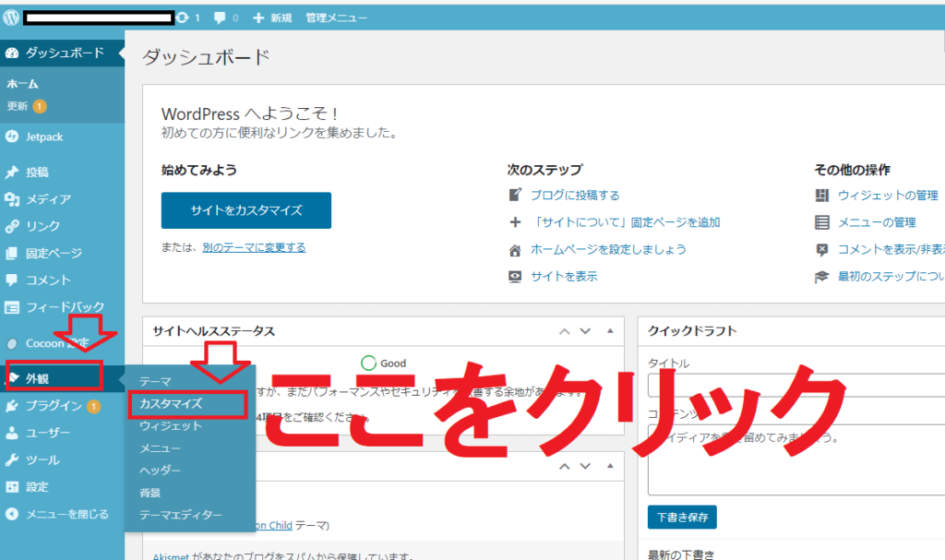Select ヘッダー in appearance flyout
Viewport: 945px width, 560px height.
[160, 471]
